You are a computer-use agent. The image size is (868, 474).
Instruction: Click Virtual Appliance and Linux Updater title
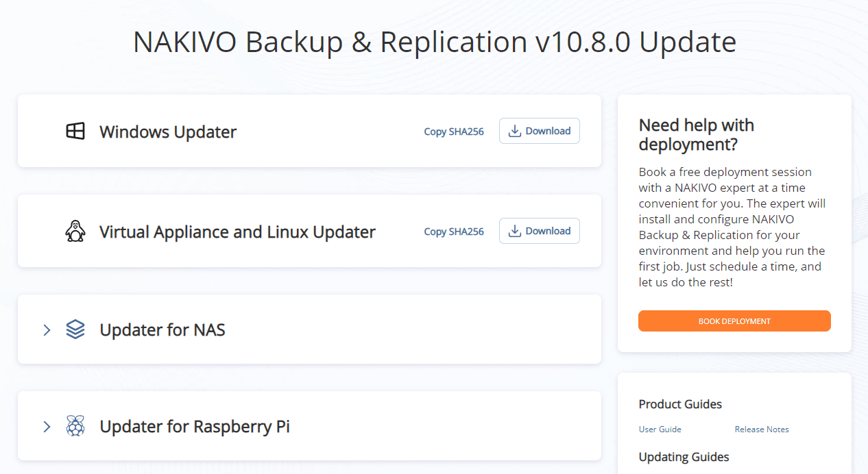pos(237,232)
